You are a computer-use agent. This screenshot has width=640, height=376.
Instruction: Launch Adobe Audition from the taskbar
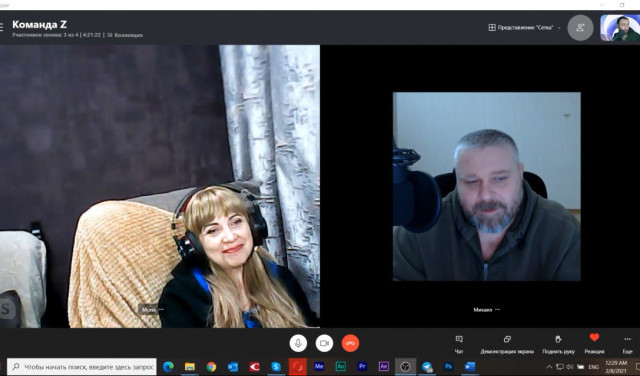(340, 367)
